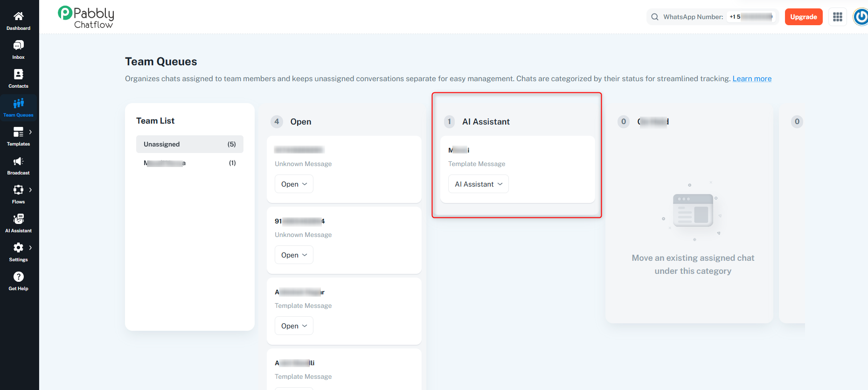This screenshot has width=868, height=390.
Task: Click the 91…4 contact name in Open column
Action: pyautogui.click(x=300, y=221)
